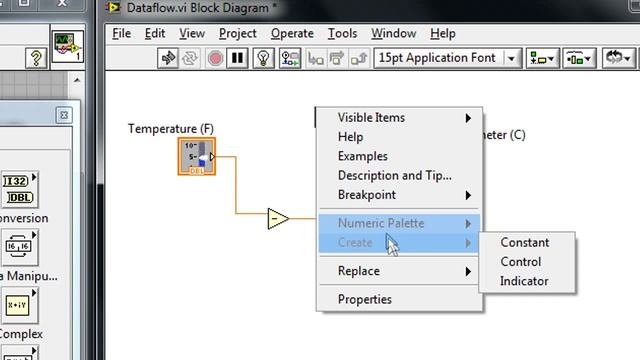This screenshot has height=360, width=640.
Task: Choose Help in the context menu
Action: (399, 137)
